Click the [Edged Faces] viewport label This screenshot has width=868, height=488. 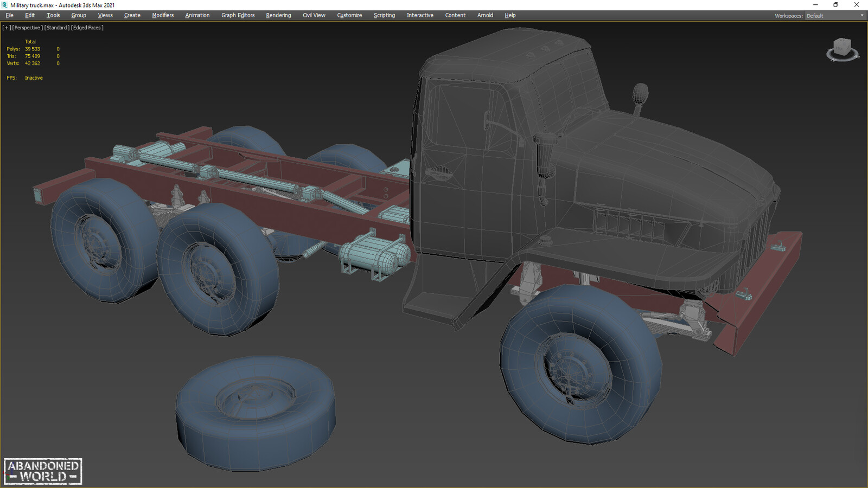[87, 28]
